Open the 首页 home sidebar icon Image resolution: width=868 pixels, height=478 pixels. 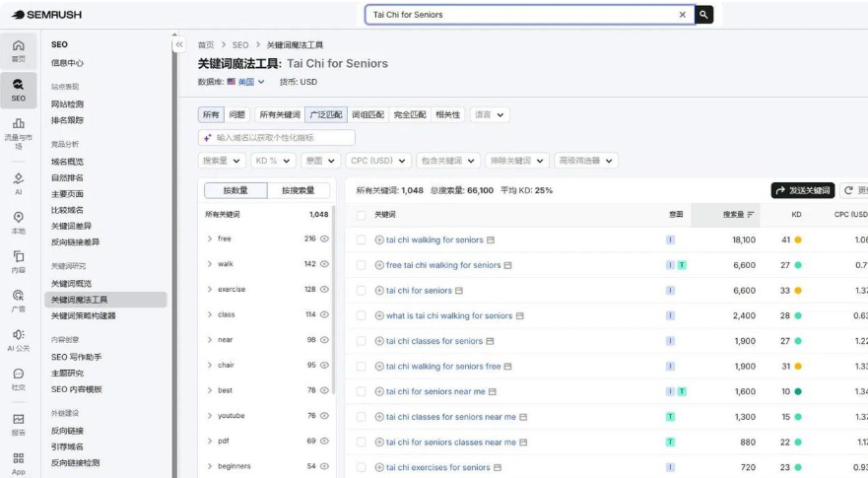[x=19, y=51]
